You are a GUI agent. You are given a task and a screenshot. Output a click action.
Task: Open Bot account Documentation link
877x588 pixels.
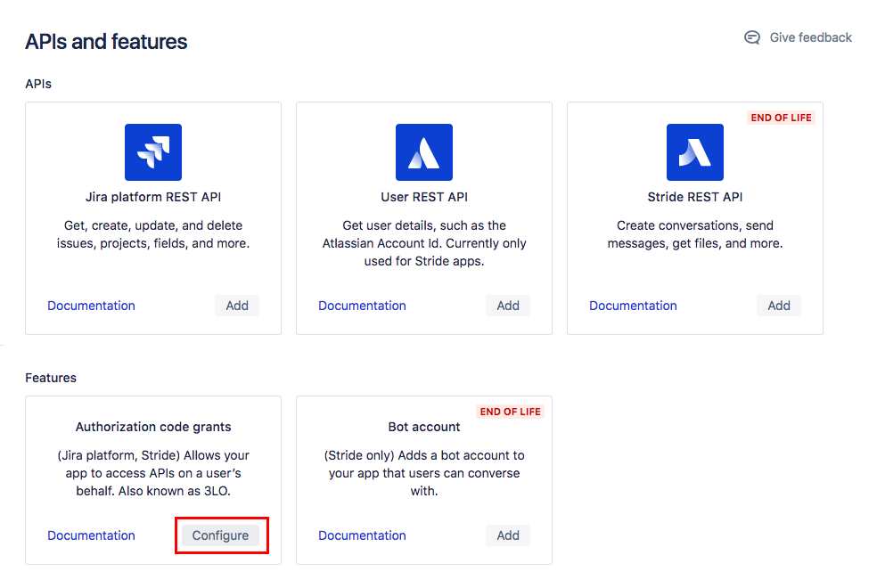tap(363, 535)
